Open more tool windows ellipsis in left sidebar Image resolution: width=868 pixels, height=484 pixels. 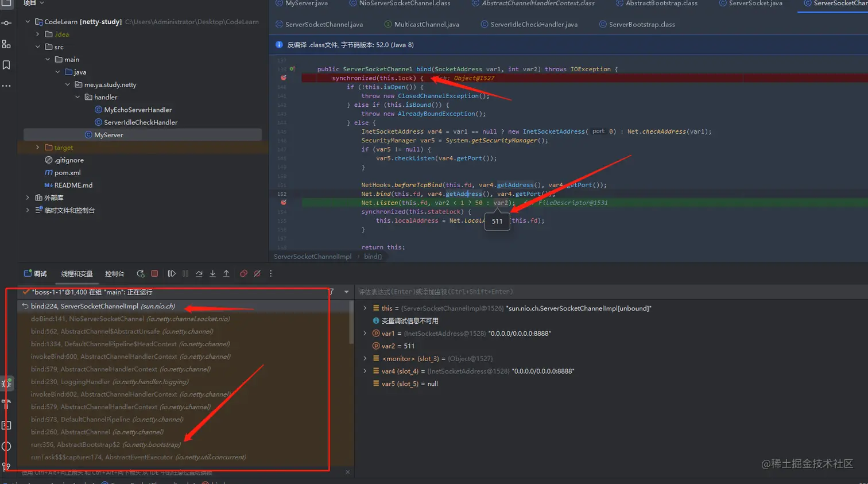[x=6, y=86]
